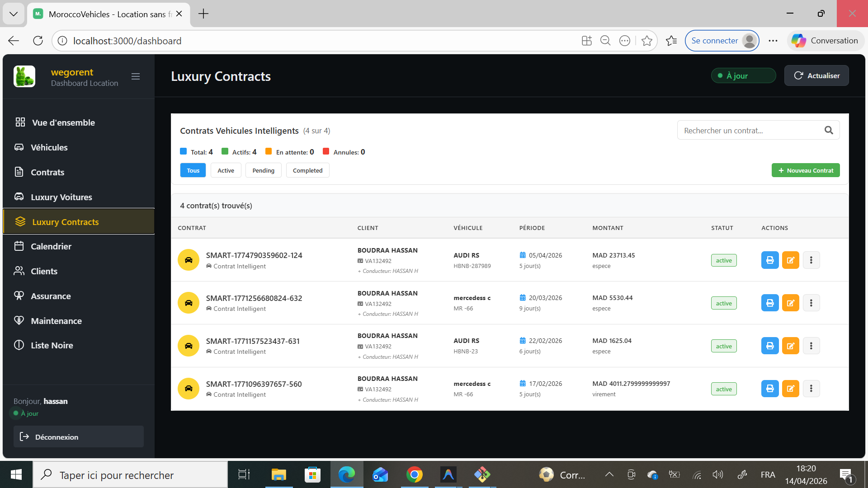Click the orange edit icon for contract SMART-1771256680824-632
The width and height of the screenshot is (868, 488).
click(x=790, y=303)
